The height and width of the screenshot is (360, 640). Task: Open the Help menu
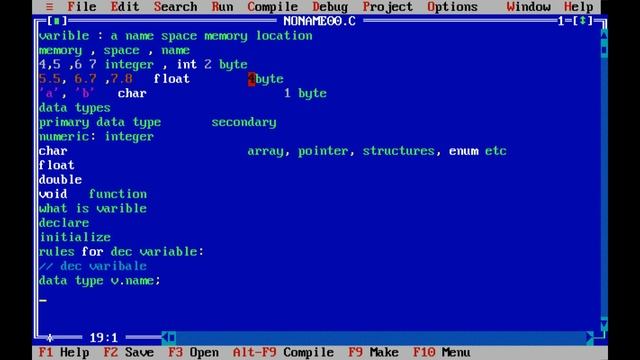[x=579, y=7]
